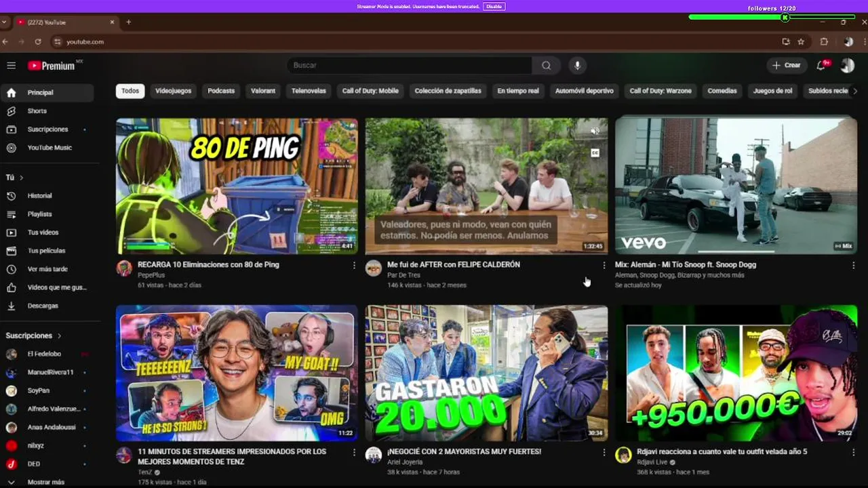This screenshot has height=488, width=868.
Task: Expand Mostrar más subscriptions
Action: (x=45, y=482)
